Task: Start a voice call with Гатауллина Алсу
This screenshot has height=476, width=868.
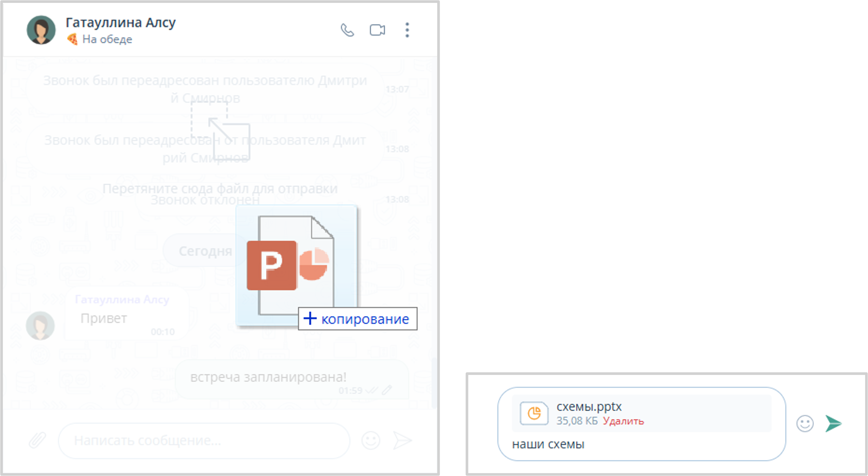Action: (348, 30)
